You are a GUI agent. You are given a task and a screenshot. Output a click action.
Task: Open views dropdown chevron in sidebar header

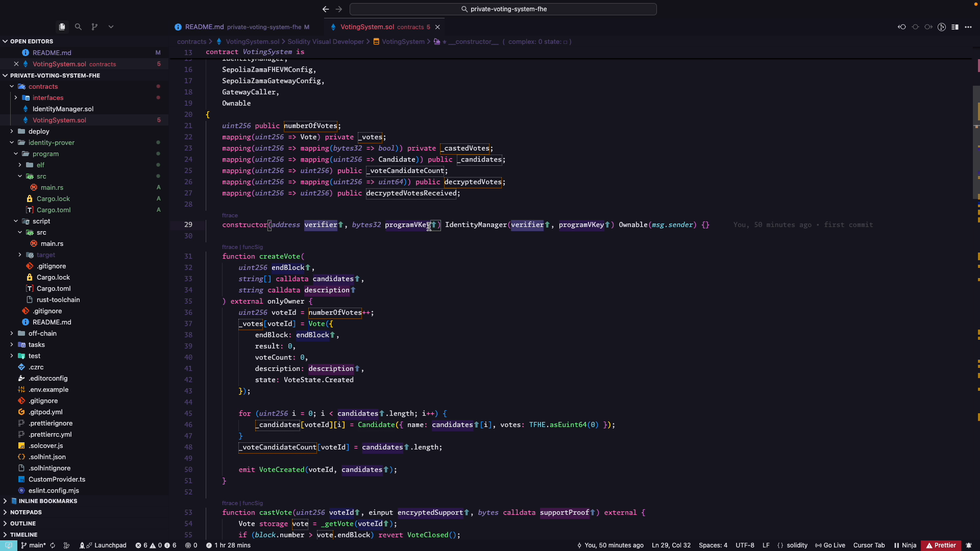(111, 27)
